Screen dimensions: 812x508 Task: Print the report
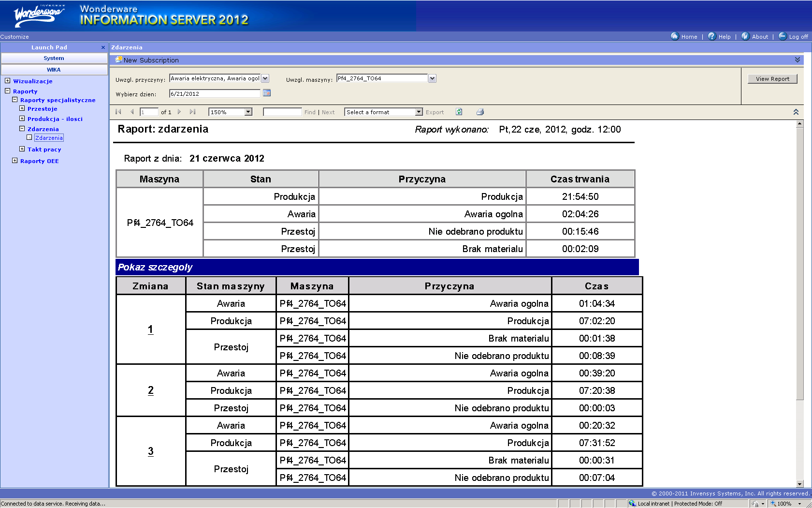[480, 112]
